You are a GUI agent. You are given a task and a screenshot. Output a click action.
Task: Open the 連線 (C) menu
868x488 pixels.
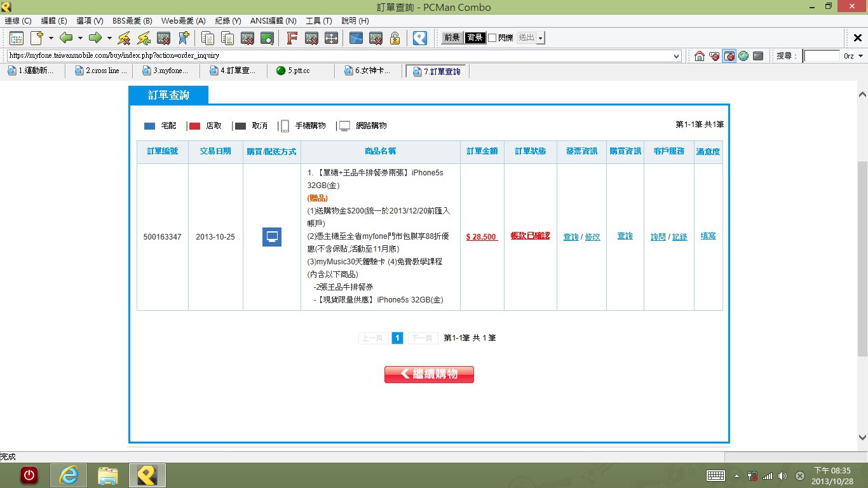tap(18, 21)
